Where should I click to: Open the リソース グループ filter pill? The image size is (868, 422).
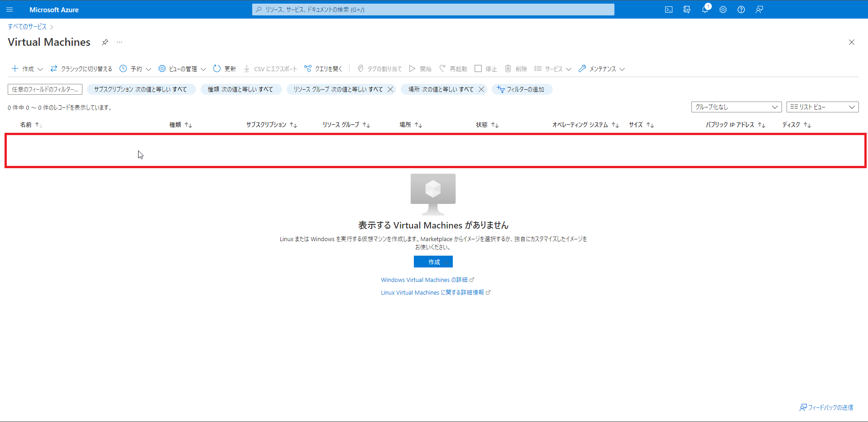[x=338, y=89]
